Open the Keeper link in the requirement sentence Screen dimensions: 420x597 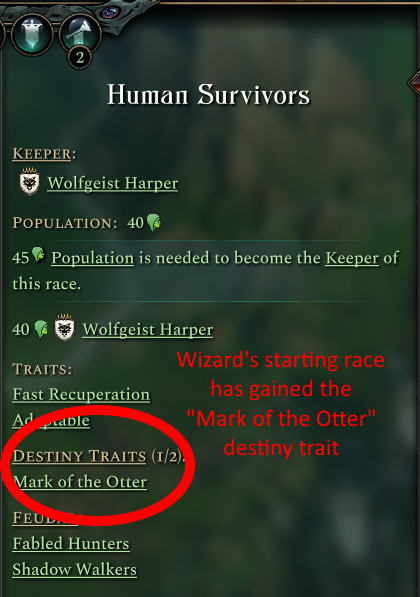click(x=352, y=258)
